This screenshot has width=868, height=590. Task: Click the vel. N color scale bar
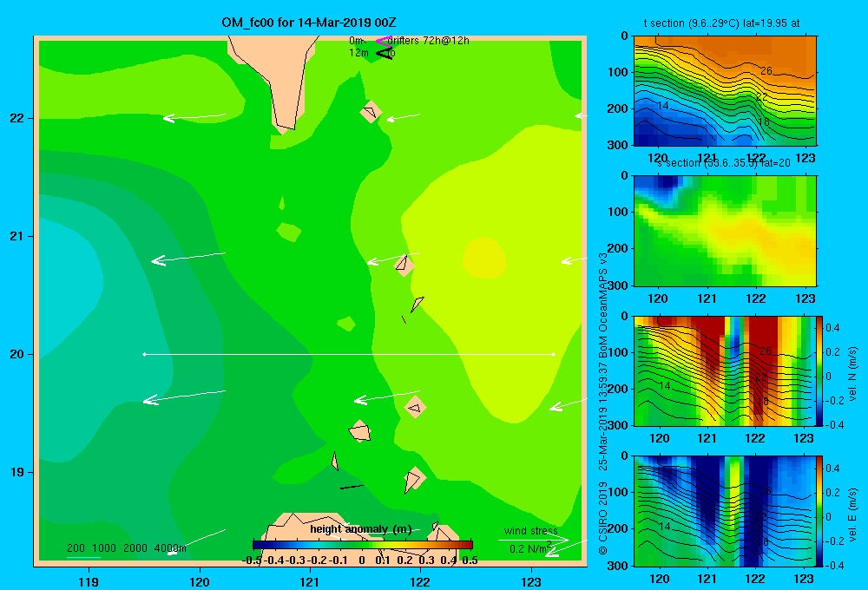[x=819, y=370]
